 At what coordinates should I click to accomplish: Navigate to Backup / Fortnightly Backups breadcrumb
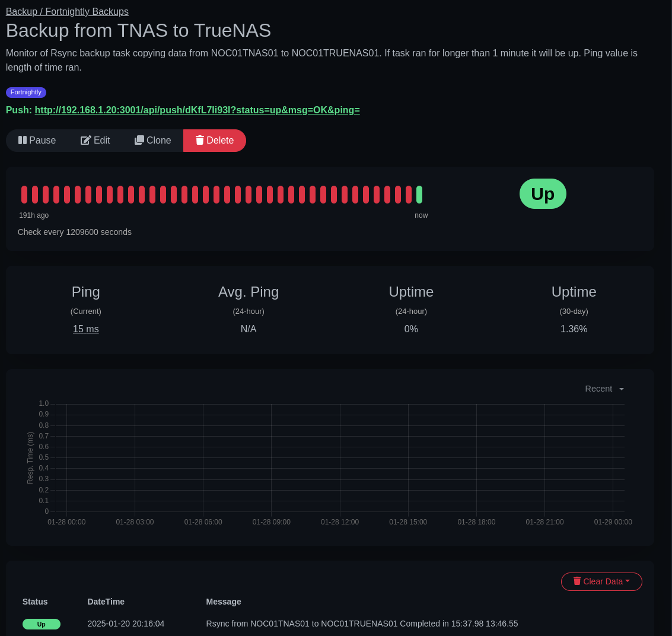67,11
